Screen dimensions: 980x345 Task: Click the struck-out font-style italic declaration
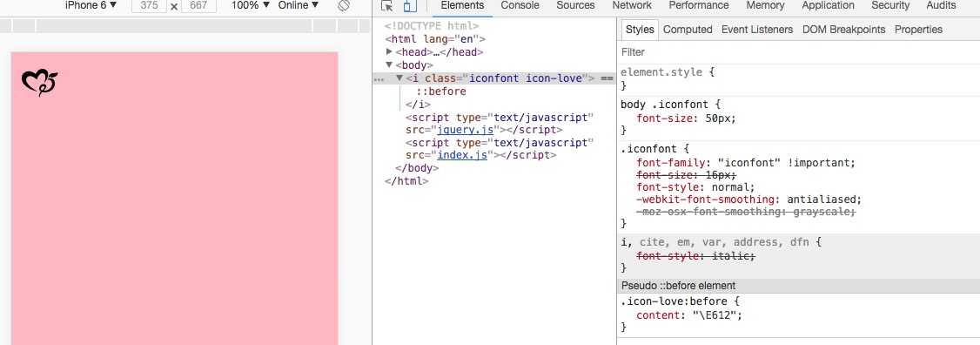point(695,257)
